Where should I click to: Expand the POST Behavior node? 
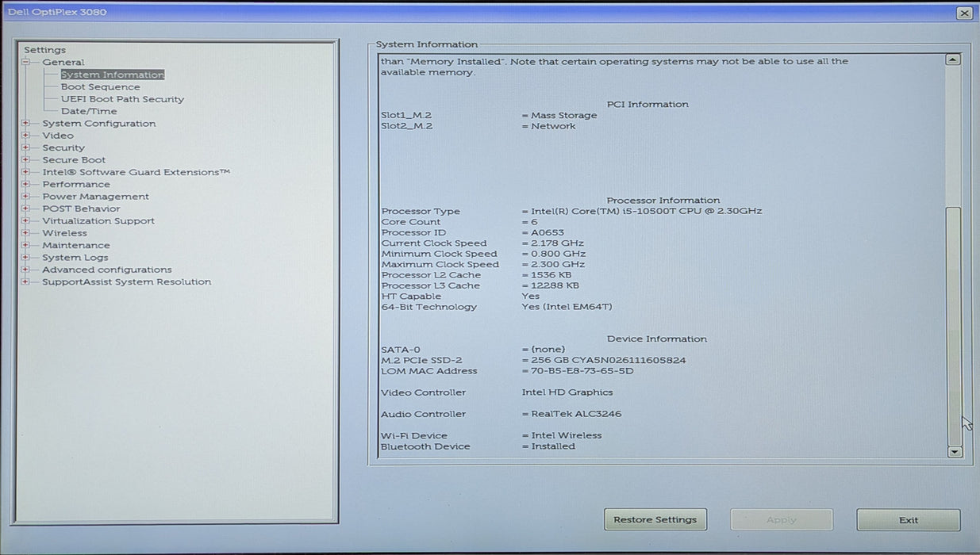pos(26,209)
